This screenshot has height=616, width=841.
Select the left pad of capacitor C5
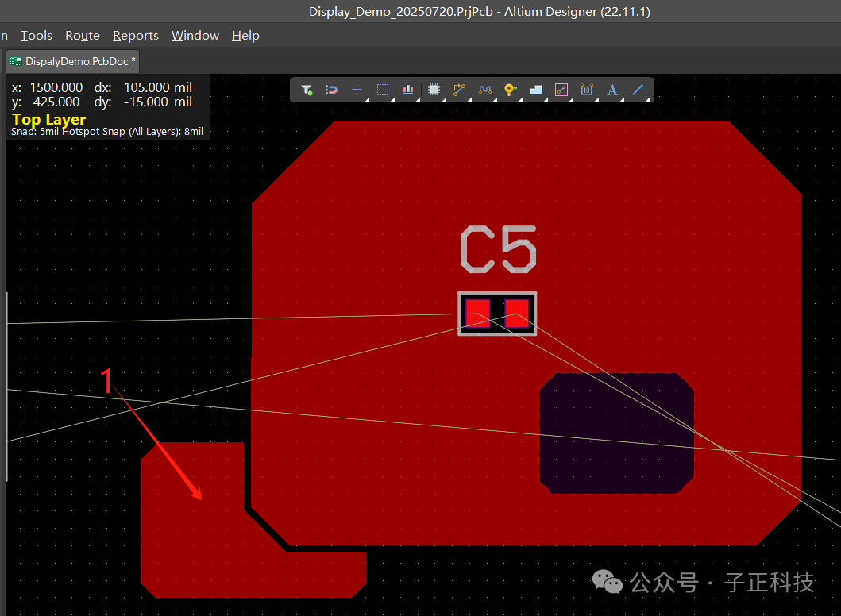tap(477, 314)
